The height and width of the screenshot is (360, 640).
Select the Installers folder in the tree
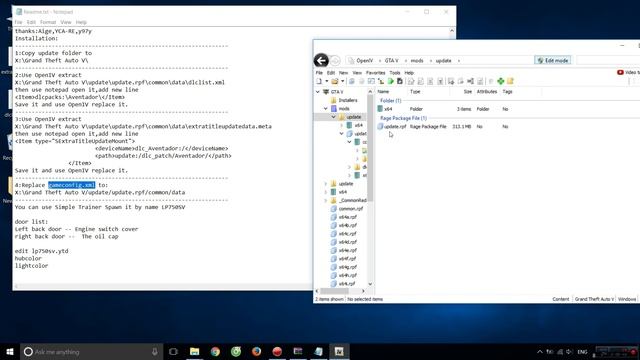(348, 100)
